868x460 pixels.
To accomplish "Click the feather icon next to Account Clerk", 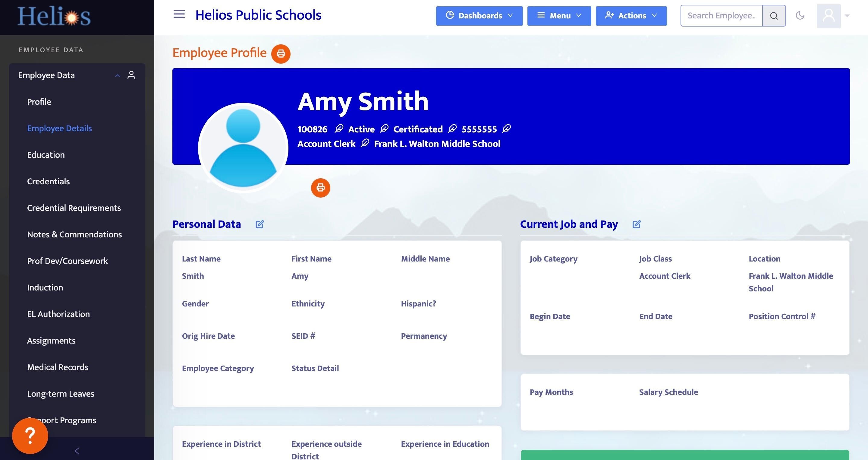I will (365, 143).
